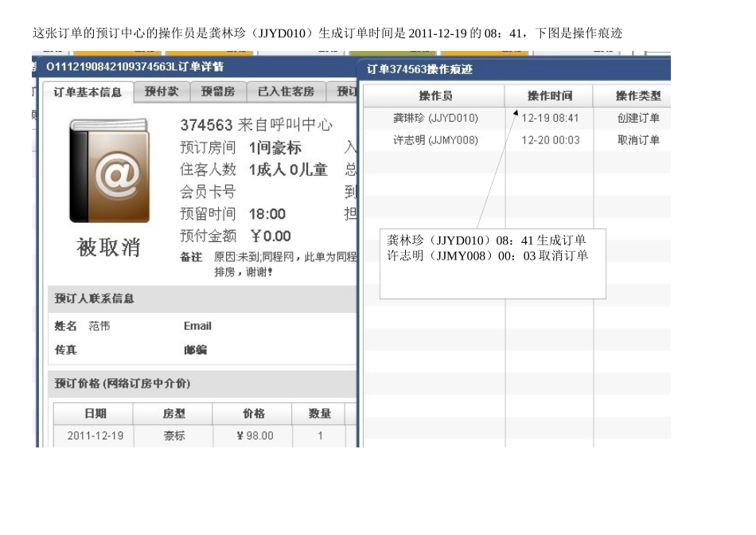Click the date cell 2011-12-19

[95, 435]
